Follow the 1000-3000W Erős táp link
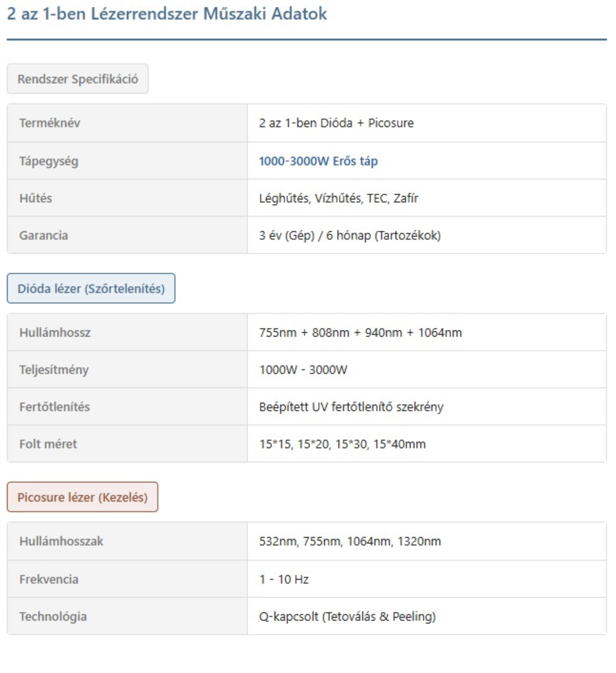Viewport: 616px width, 673px height. point(318,161)
